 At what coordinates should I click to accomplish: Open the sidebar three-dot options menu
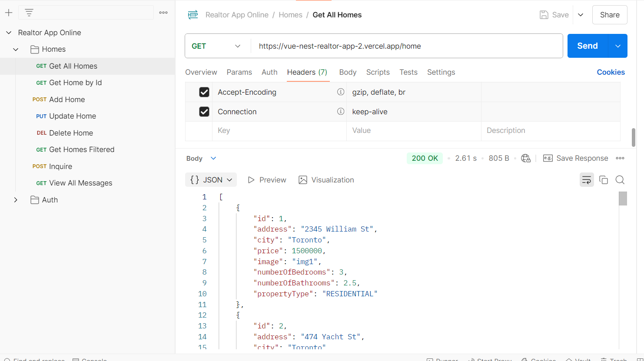coord(163,13)
